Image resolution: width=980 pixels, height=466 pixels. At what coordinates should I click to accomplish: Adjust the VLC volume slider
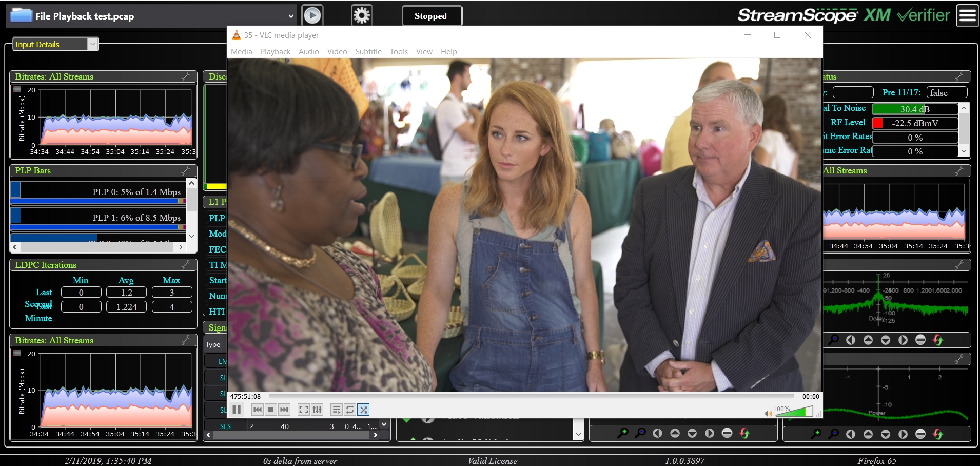coord(794,411)
